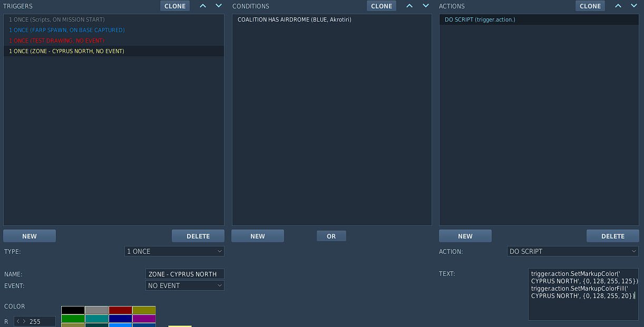Pick the purple color swatch
Image resolution: width=644 pixels, height=327 pixels.
coord(144,319)
